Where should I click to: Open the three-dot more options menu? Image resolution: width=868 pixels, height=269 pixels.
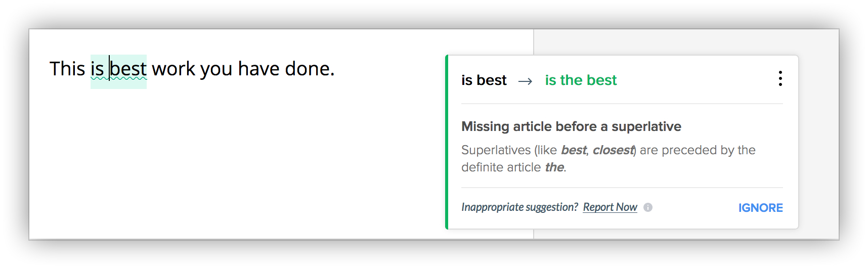pyautogui.click(x=780, y=78)
